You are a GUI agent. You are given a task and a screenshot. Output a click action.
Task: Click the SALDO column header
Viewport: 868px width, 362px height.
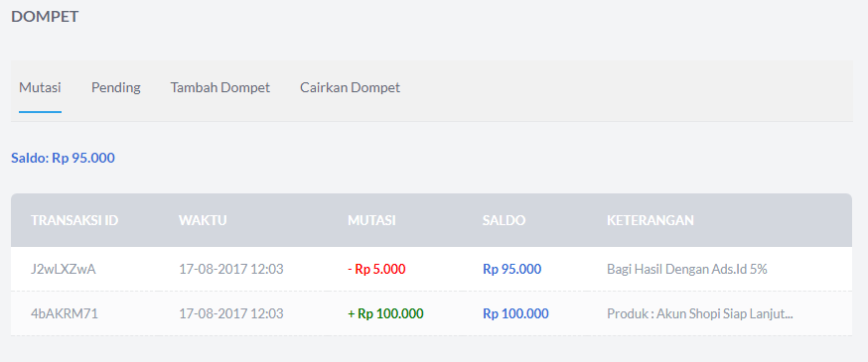tap(504, 220)
